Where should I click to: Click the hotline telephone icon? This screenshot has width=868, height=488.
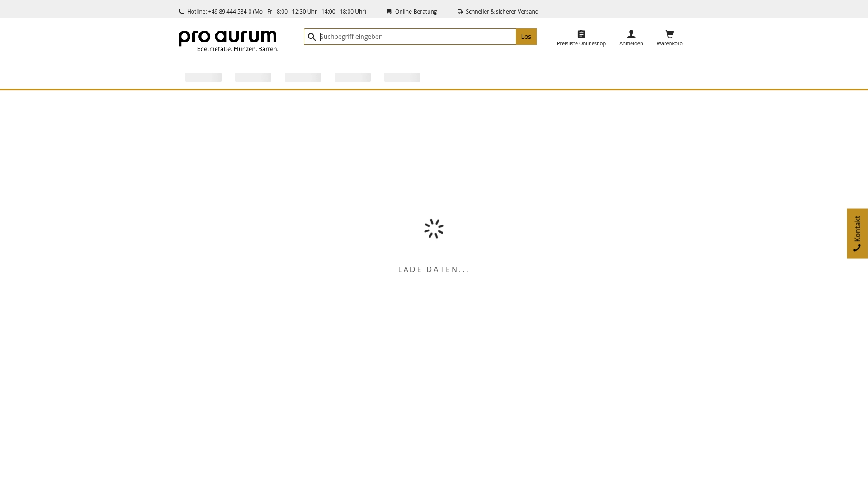[181, 11]
